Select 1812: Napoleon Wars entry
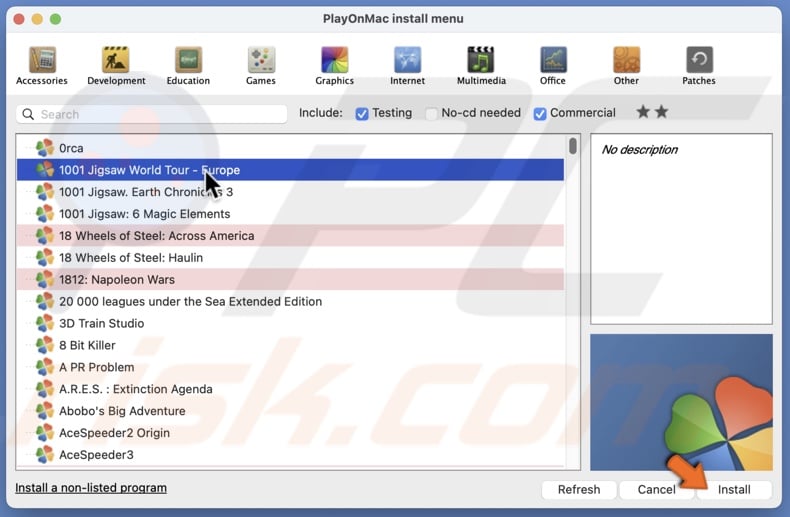The image size is (790, 517). [290, 279]
